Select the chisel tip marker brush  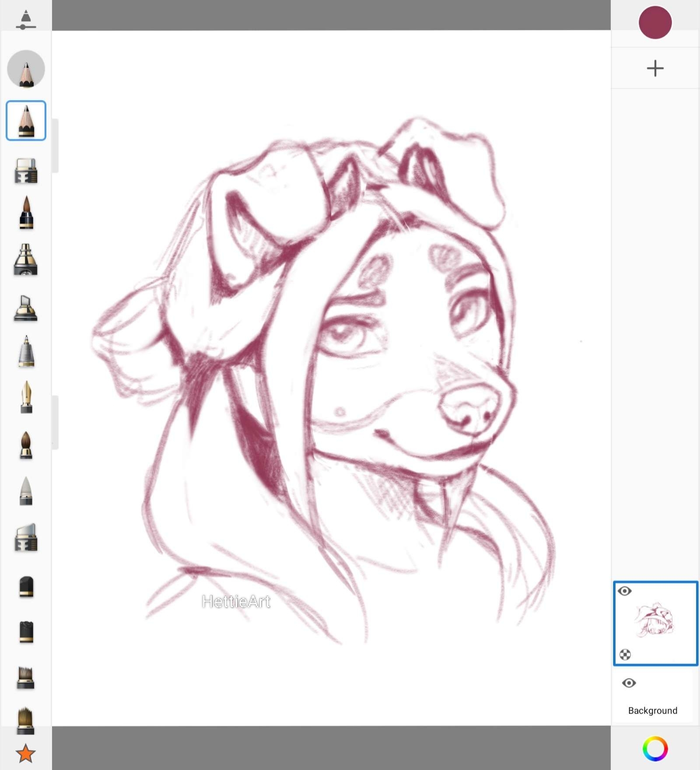(26, 308)
